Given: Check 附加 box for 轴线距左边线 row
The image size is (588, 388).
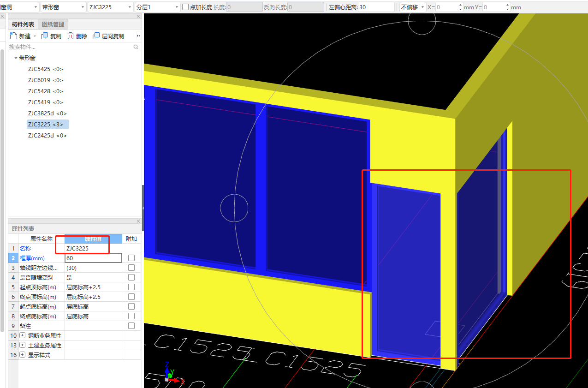Looking at the screenshot, I should (131, 268).
